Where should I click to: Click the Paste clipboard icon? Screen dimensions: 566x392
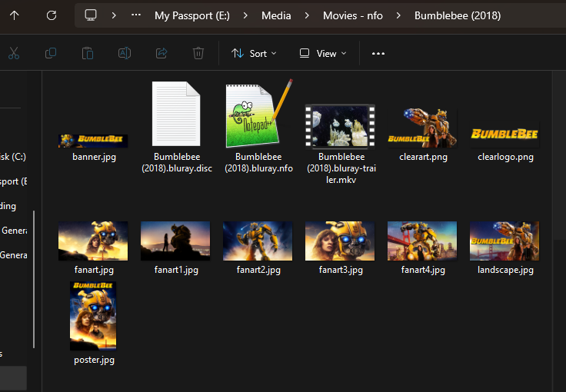click(x=88, y=53)
